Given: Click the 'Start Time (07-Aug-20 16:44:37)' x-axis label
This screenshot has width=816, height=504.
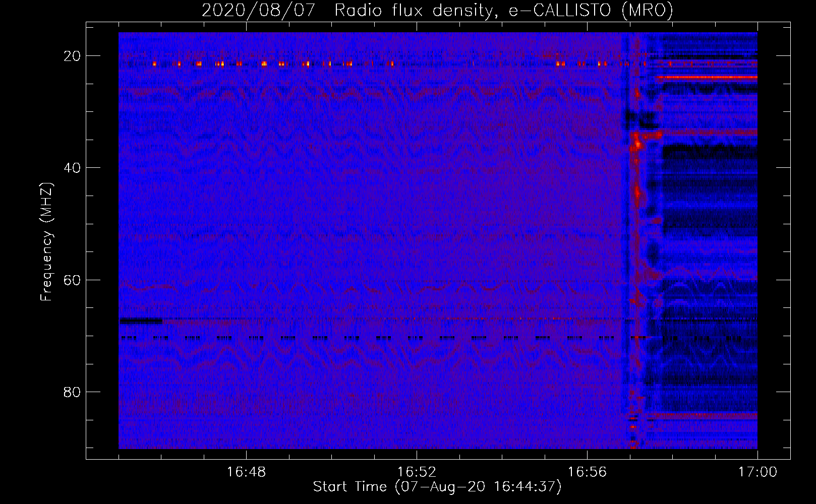Looking at the screenshot, I should [x=437, y=487].
